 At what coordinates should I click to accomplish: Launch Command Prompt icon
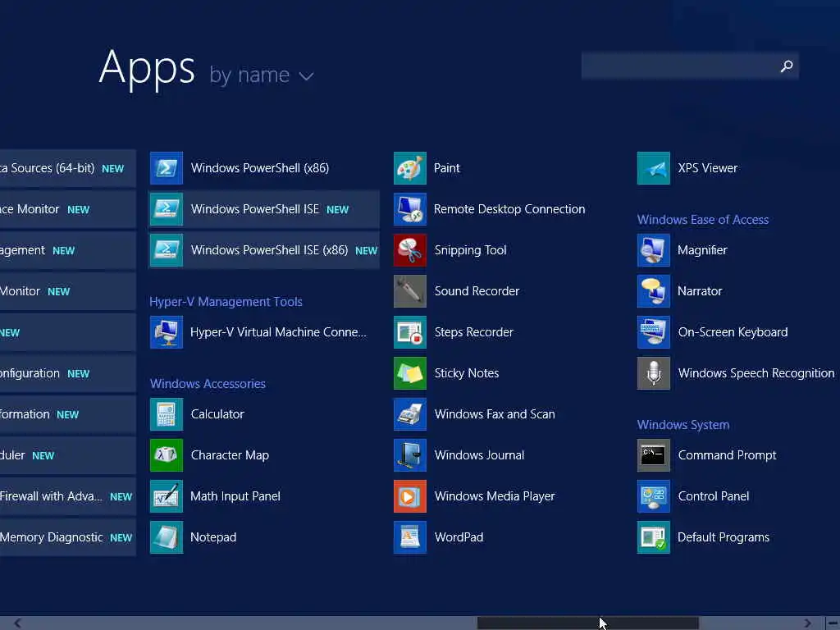tap(654, 455)
